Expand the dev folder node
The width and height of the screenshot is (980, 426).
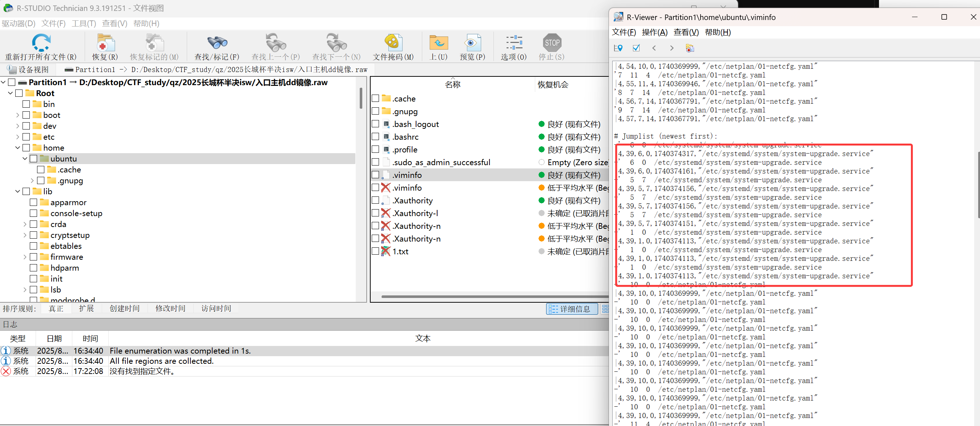[x=18, y=126]
